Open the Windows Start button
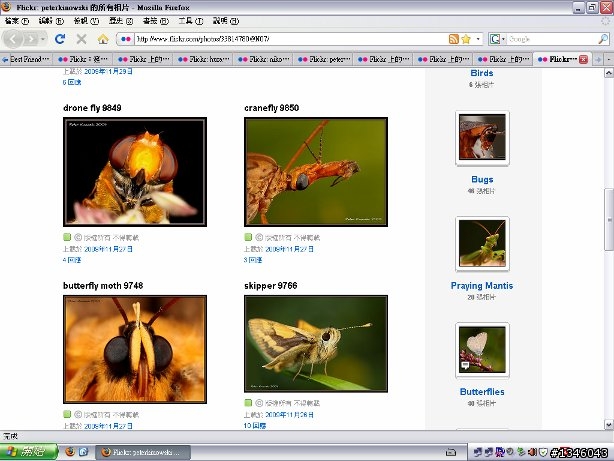Image resolution: width=614 pixels, height=461 pixels. coord(29,452)
